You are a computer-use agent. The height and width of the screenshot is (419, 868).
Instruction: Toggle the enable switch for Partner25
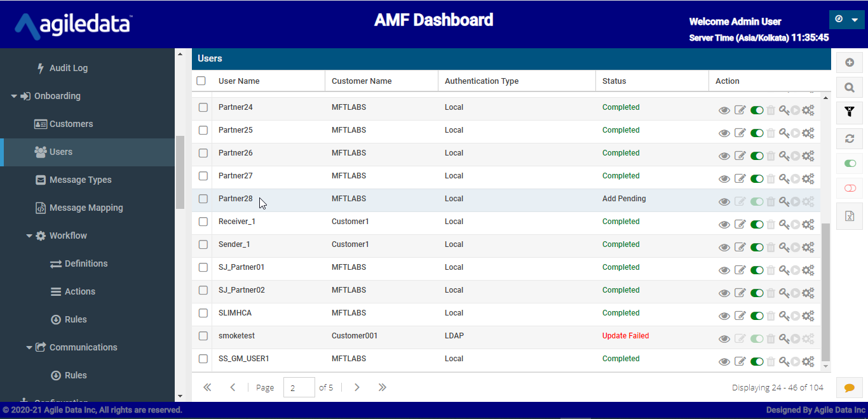pyautogui.click(x=756, y=133)
